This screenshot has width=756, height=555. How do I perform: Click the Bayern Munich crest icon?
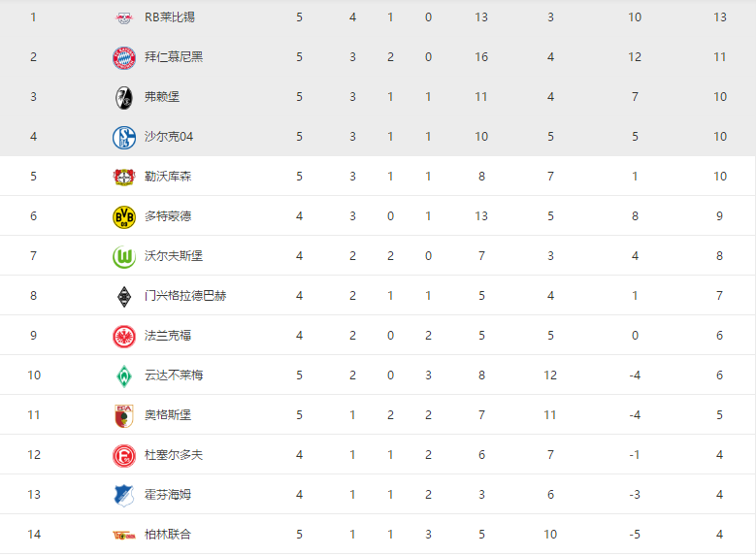(124, 57)
